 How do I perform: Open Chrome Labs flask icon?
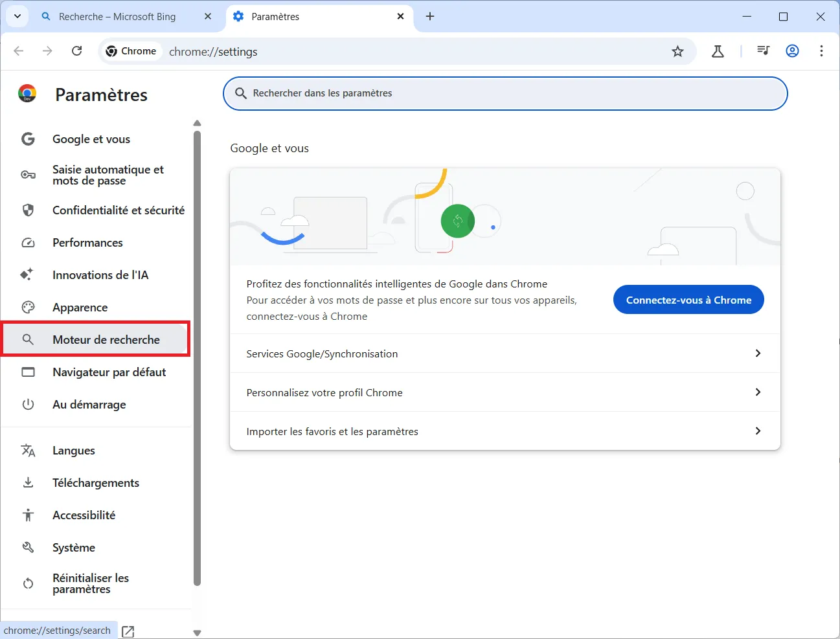(x=718, y=51)
